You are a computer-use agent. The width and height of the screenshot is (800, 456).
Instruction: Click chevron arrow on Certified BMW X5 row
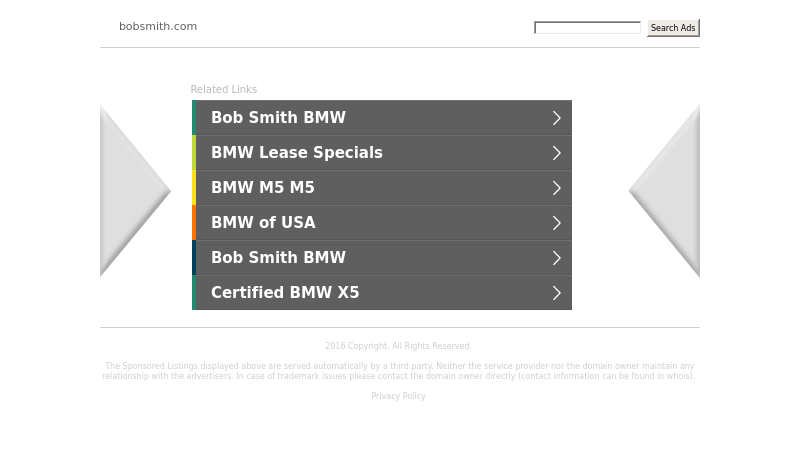(x=557, y=293)
